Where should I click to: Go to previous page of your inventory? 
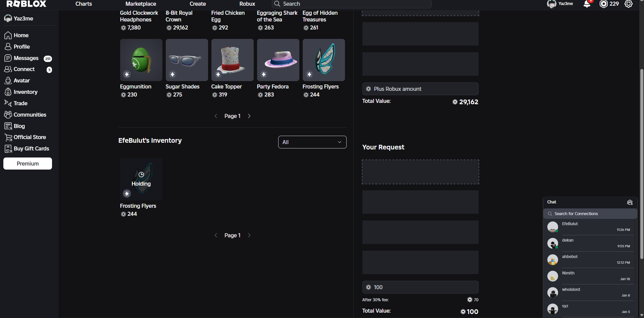pyautogui.click(x=216, y=116)
